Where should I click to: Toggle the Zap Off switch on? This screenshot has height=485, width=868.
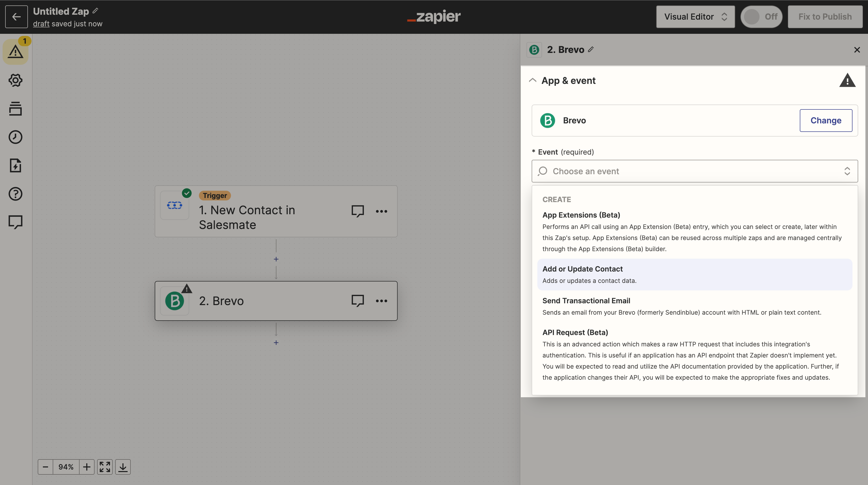pos(761,17)
